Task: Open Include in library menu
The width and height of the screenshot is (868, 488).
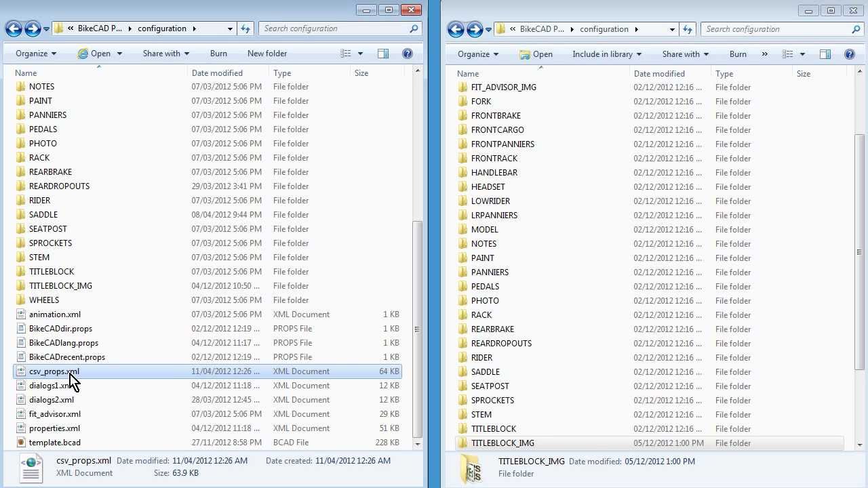Action: 608,54
